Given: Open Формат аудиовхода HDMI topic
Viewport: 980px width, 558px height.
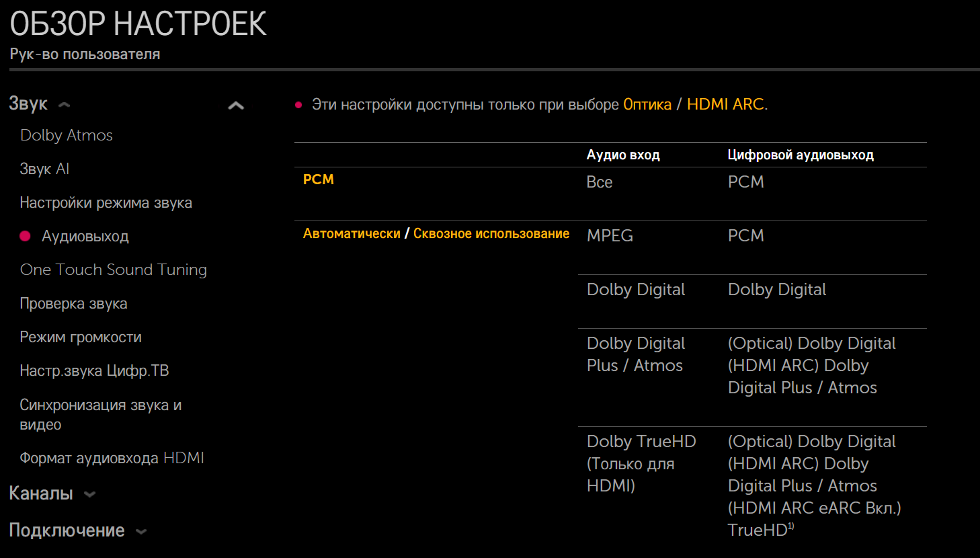Looking at the screenshot, I should pyautogui.click(x=112, y=458).
